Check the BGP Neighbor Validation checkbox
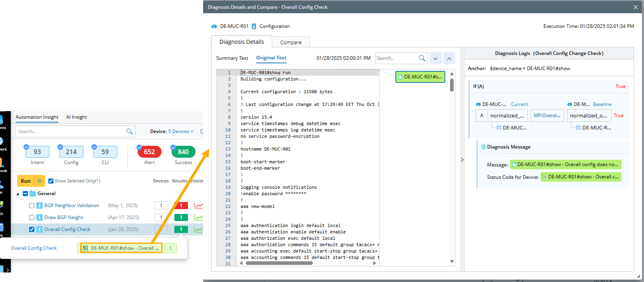The image size is (644, 282). (32, 206)
